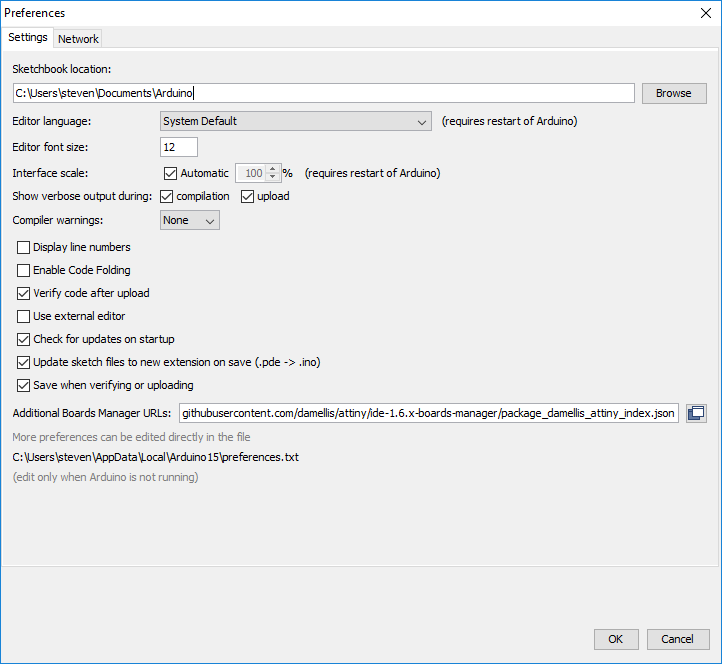The image size is (722, 664).
Task: Toggle Use external editor checkbox
Action: [24, 316]
